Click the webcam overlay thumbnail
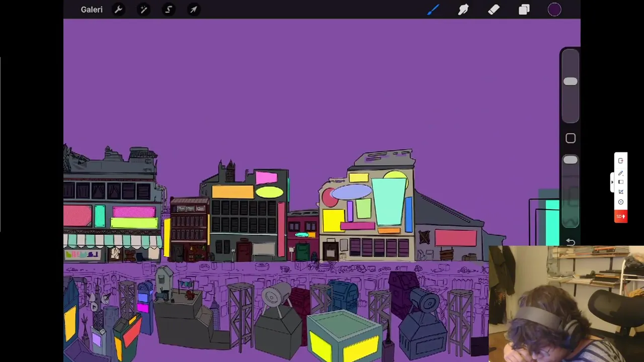Screen dimensions: 644x362 (x=566, y=304)
